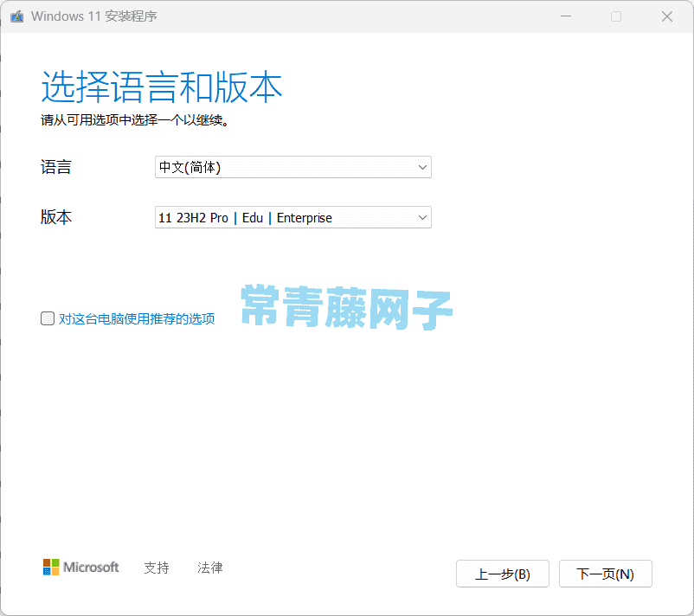Click the 选择语言和版本 heading
694x616 pixels.
[x=162, y=87]
